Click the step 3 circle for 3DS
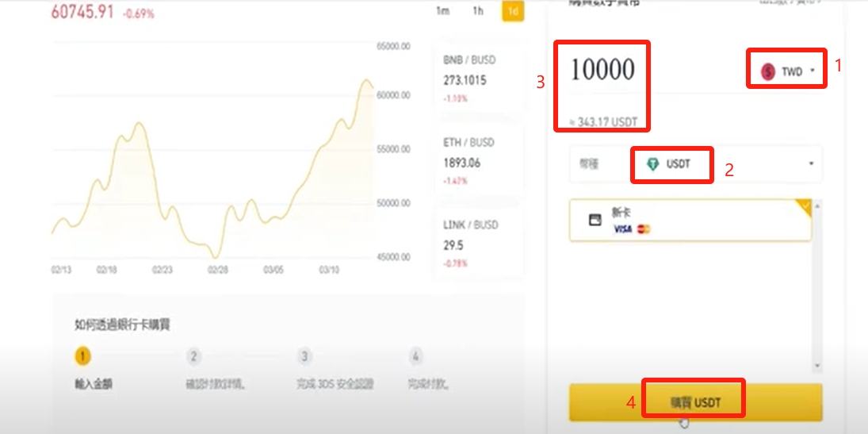This screenshot has width=868, height=434. (x=304, y=356)
